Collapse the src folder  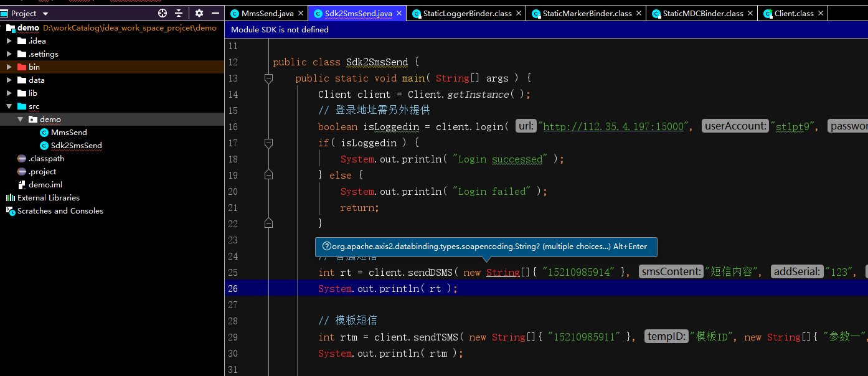[10, 106]
